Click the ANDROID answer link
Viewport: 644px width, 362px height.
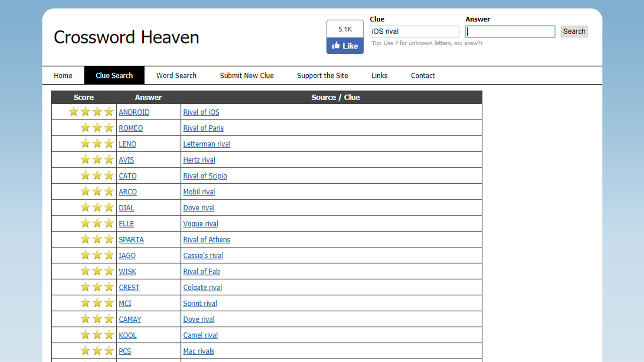point(133,112)
